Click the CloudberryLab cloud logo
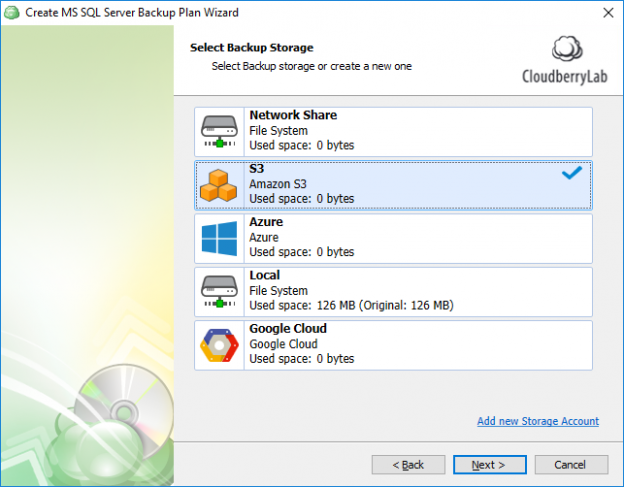This screenshot has height=487, width=624. pyautogui.click(x=567, y=50)
